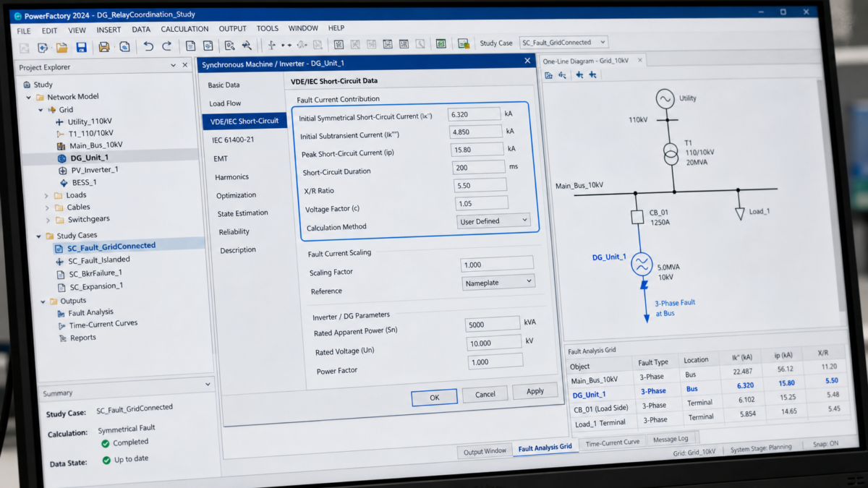Click the Load_1 triangle symbol in diagram

click(x=740, y=214)
